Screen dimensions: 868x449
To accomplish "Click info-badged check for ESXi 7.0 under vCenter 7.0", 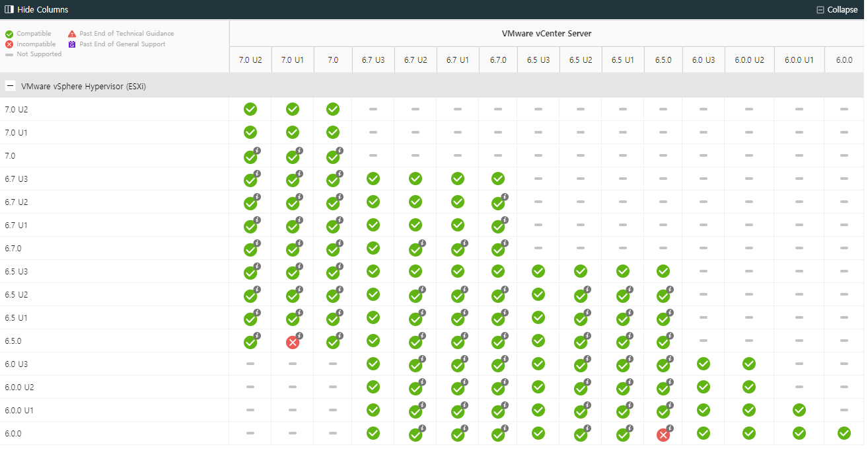I will [334, 156].
